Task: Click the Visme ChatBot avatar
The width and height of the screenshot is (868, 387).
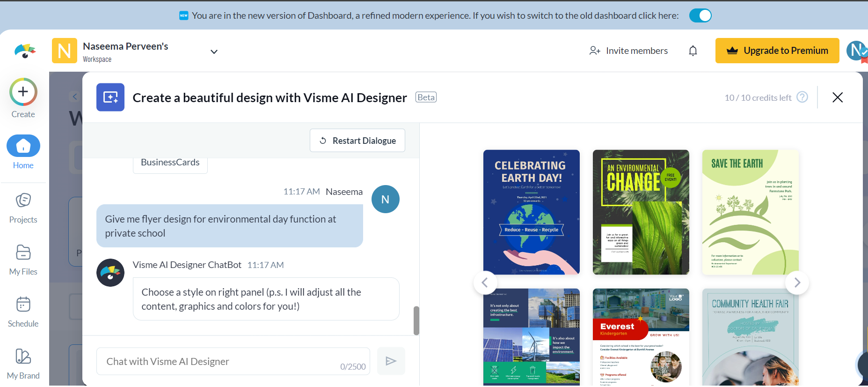Action: (x=110, y=273)
